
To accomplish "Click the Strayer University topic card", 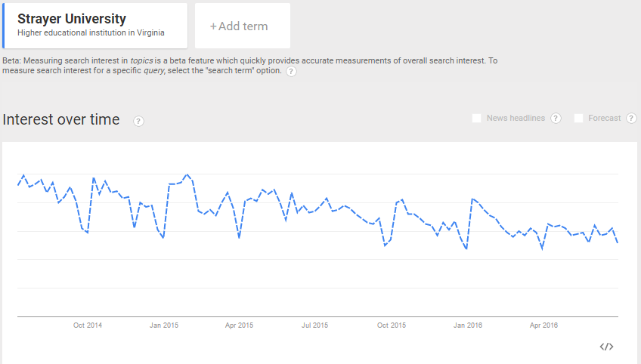I will click(94, 26).
